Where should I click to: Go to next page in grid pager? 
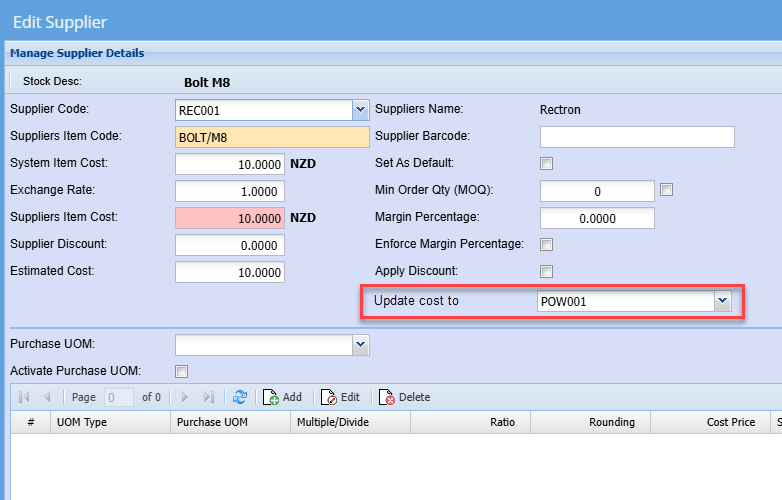pyautogui.click(x=185, y=397)
